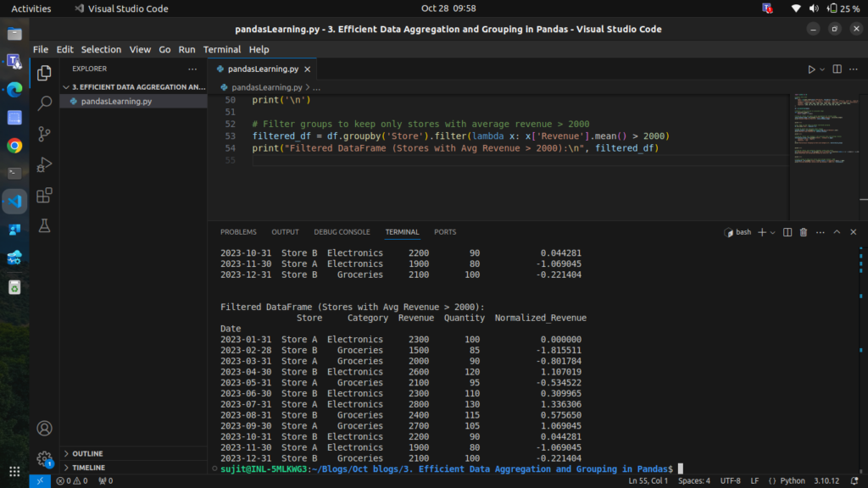Split the terminal panel
The image size is (868, 488).
tap(787, 232)
